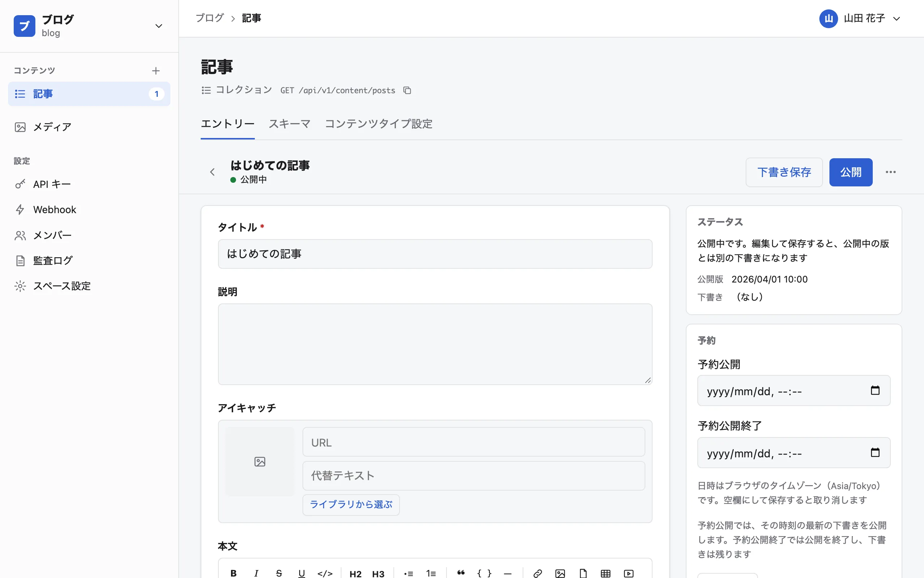Screen dimensions: 924x578
Task: Open メディア in the sidebar
Action: click(x=89, y=127)
